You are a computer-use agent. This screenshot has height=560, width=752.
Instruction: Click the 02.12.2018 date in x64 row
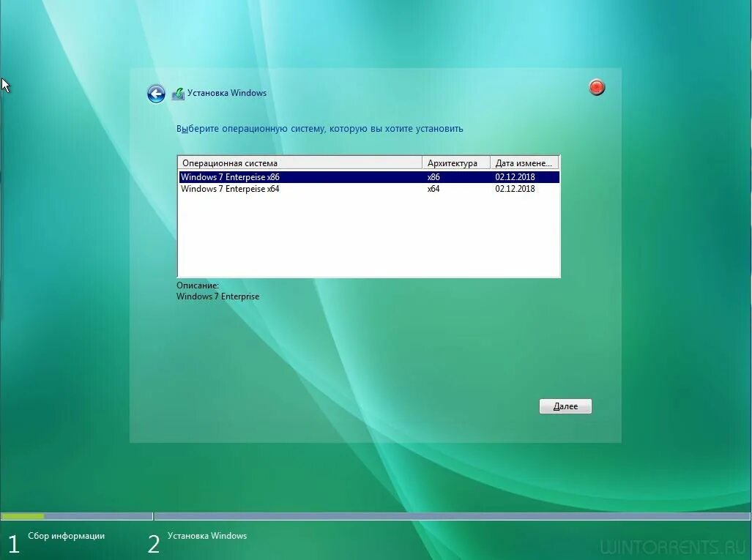515,189
